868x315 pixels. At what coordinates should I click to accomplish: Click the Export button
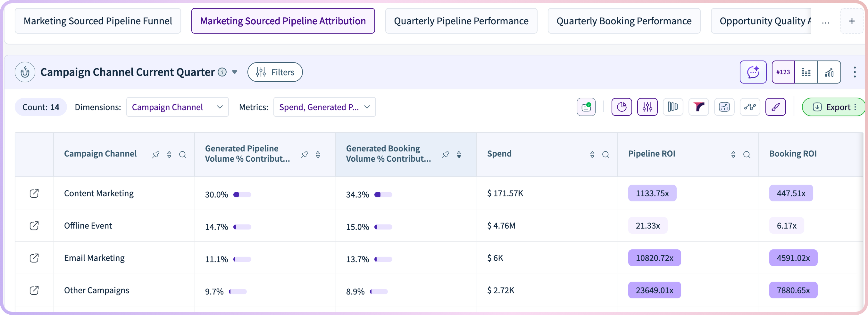tap(833, 107)
